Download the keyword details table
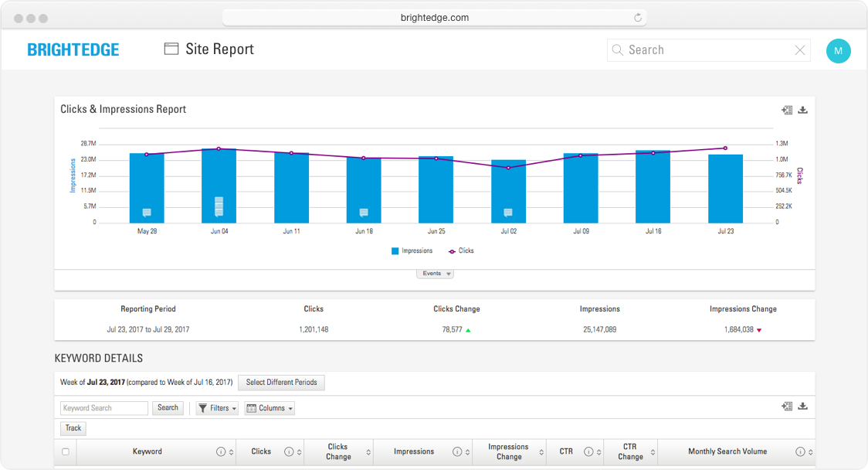Screen dimensions: 868x470 (x=802, y=406)
